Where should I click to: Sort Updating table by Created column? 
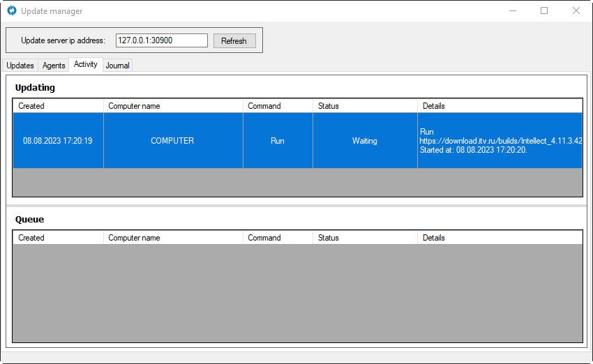58,106
